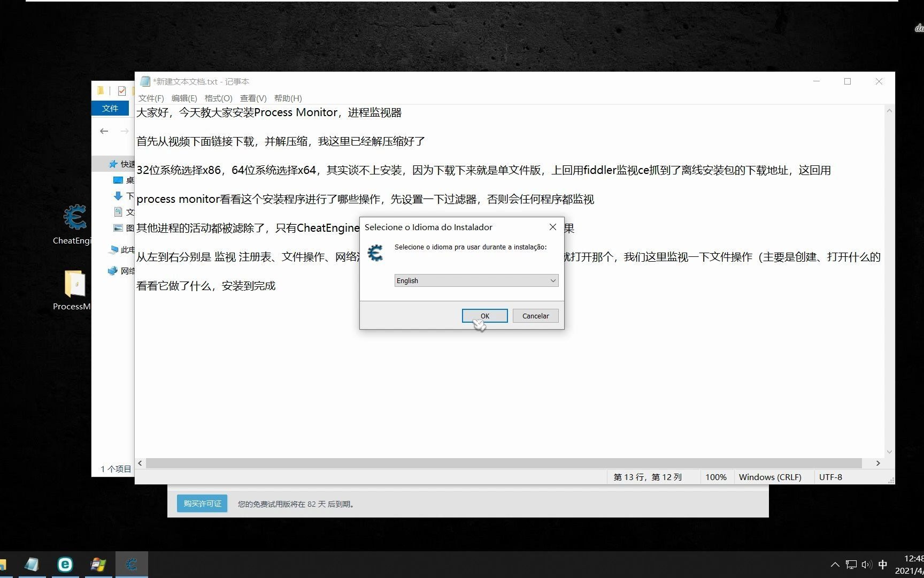Click Windows (CRLF) in Notepad status bar
The height and width of the screenshot is (578, 924).
pyautogui.click(x=770, y=477)
